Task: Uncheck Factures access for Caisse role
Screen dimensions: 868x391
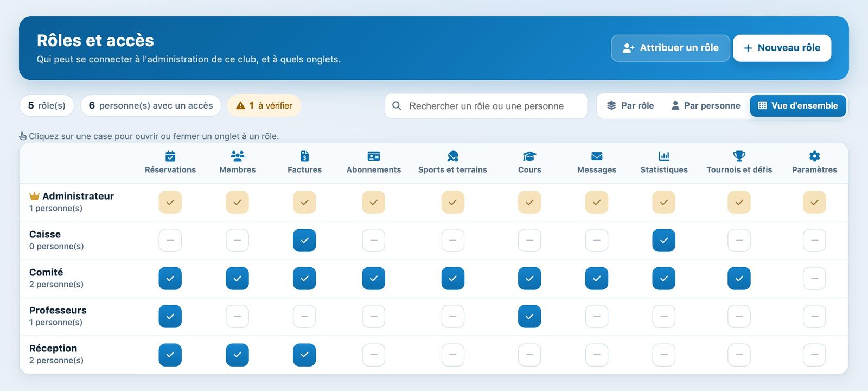Action: coord(304,240)
